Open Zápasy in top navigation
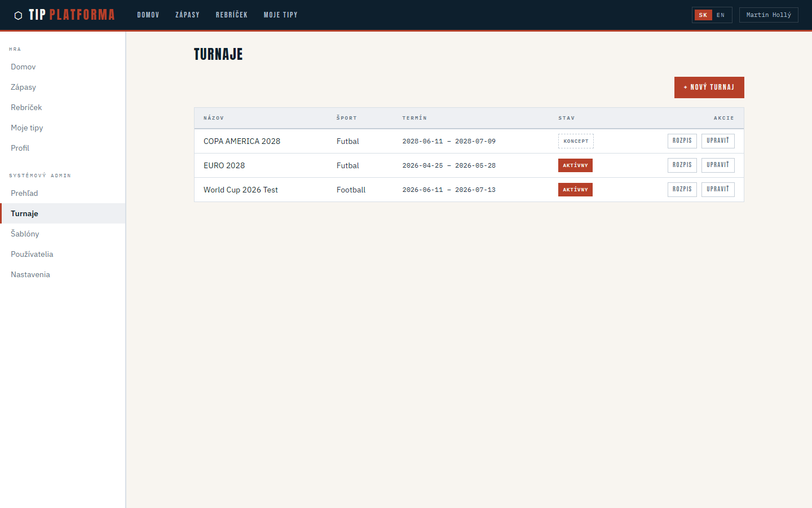The image size is (812, 508). [187, 15]
